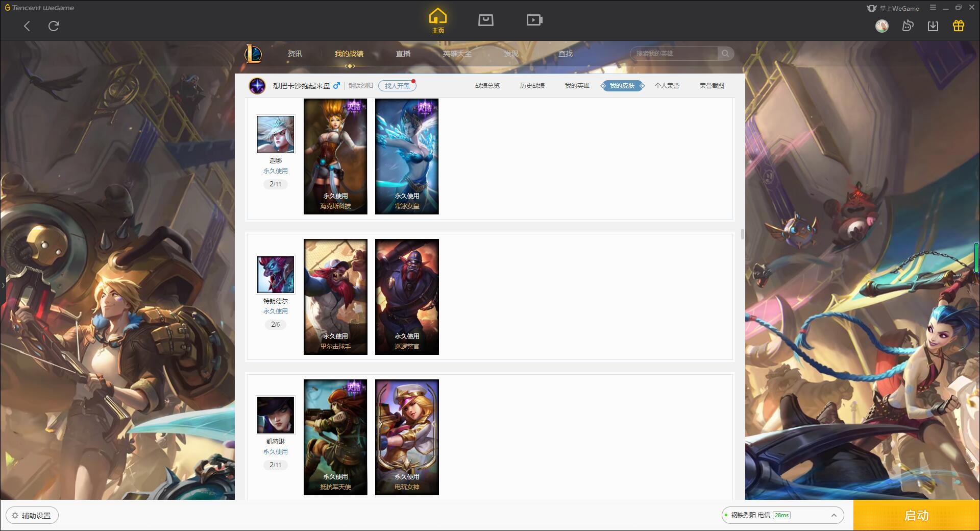Image resolution: width=980 pixels, height=531 pixels.
Task: Refresh the page with reload icon
Action: pyautogui.click(x=54, y=26)
